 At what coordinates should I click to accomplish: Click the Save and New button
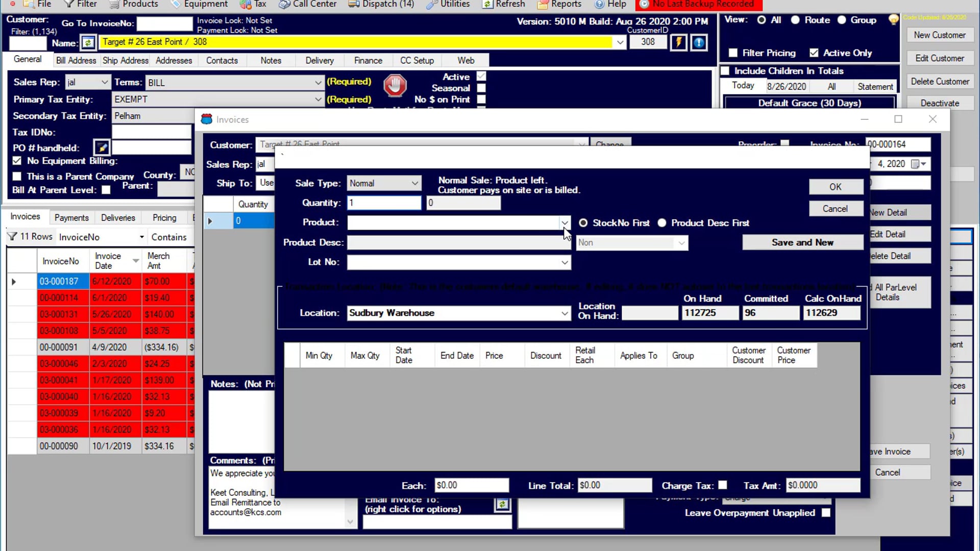click(802, 242)
